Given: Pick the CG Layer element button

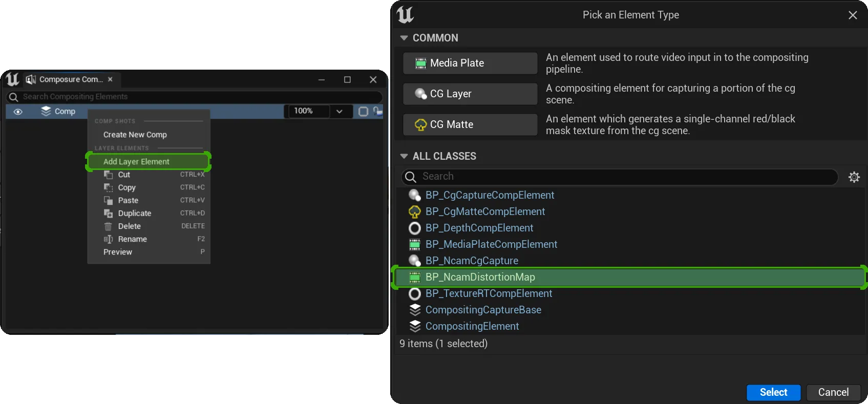Looking at the screenshot, I should click(470, 94).
